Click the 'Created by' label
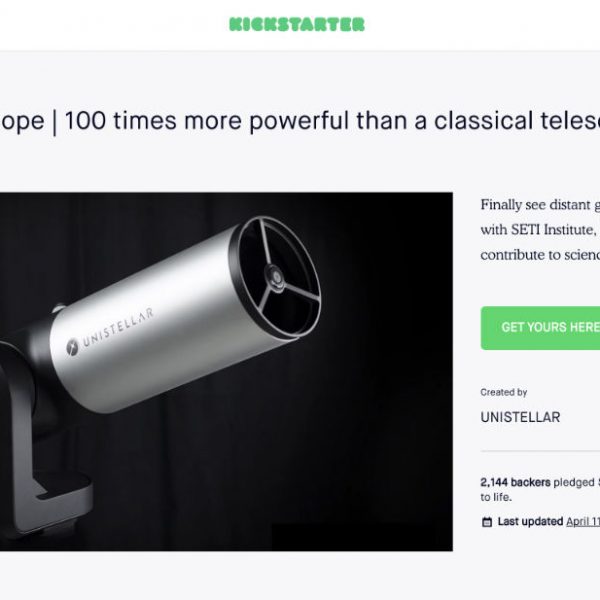600x600 pixels. [504, 393]
